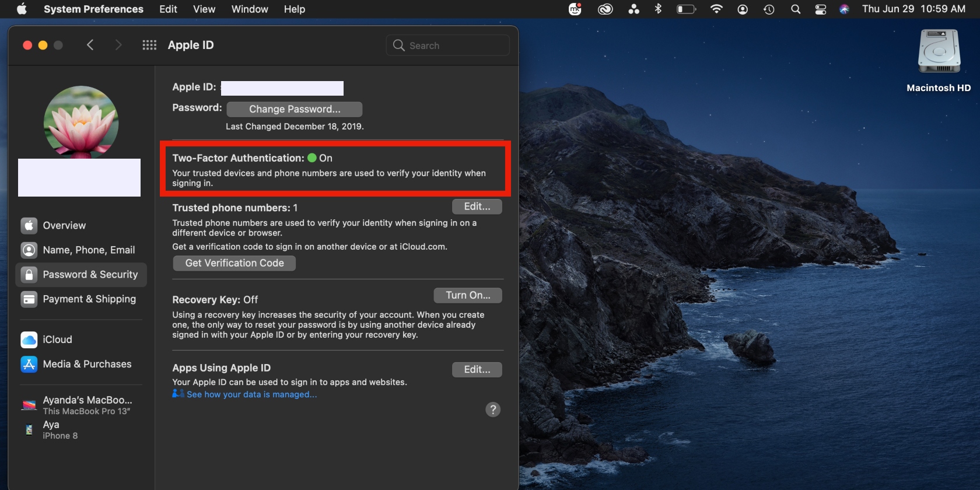Open iCloud settings in sidebar
Viewport: 980px width, 490px height.
click(81, 339)
